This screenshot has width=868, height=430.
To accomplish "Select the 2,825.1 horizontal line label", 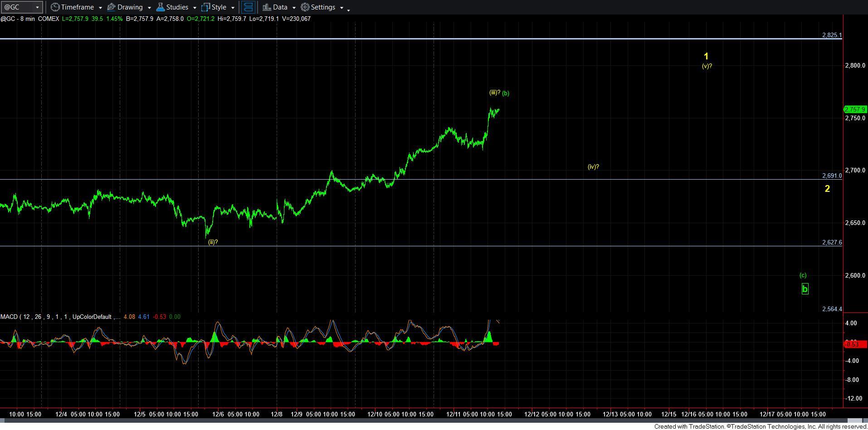I will click(832, 35).
